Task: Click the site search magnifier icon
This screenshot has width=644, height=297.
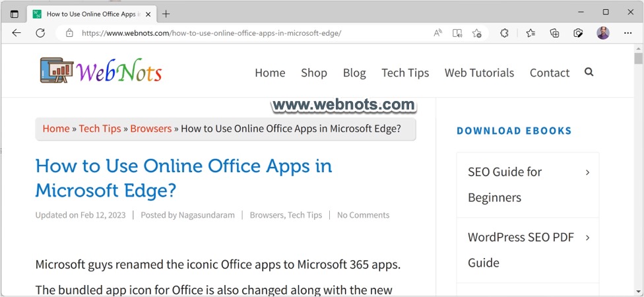Action: pos(589,73)
